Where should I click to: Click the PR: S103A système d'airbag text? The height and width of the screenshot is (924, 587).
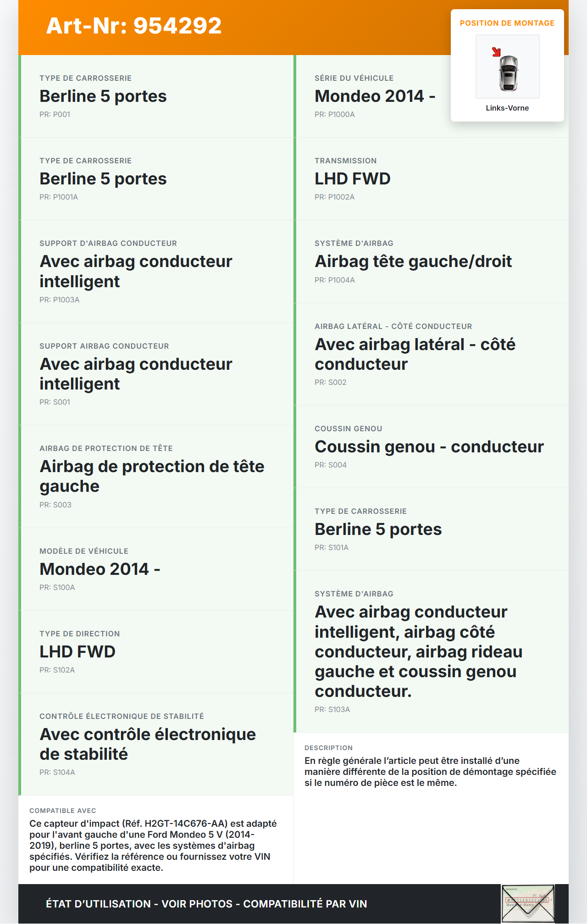[332, 709]
